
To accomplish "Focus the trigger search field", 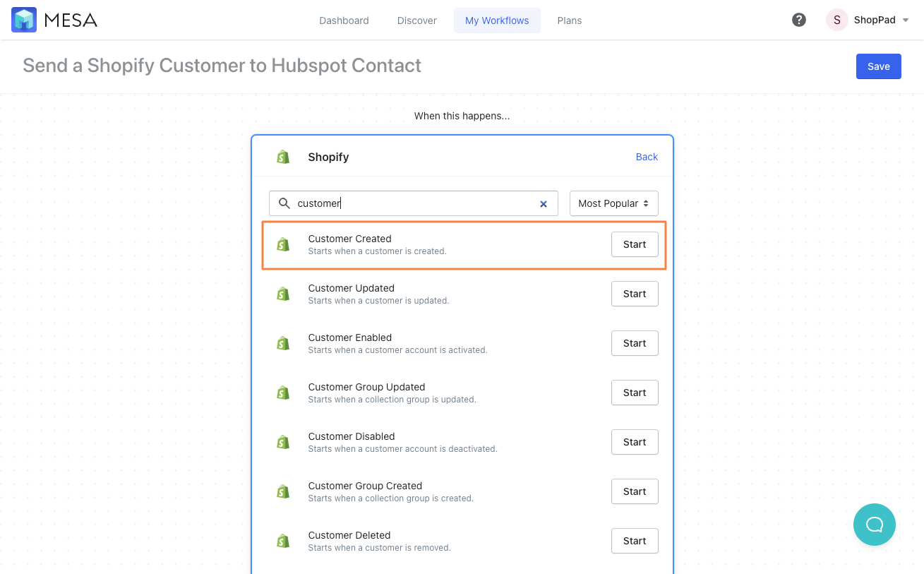I will pos(413,203).
